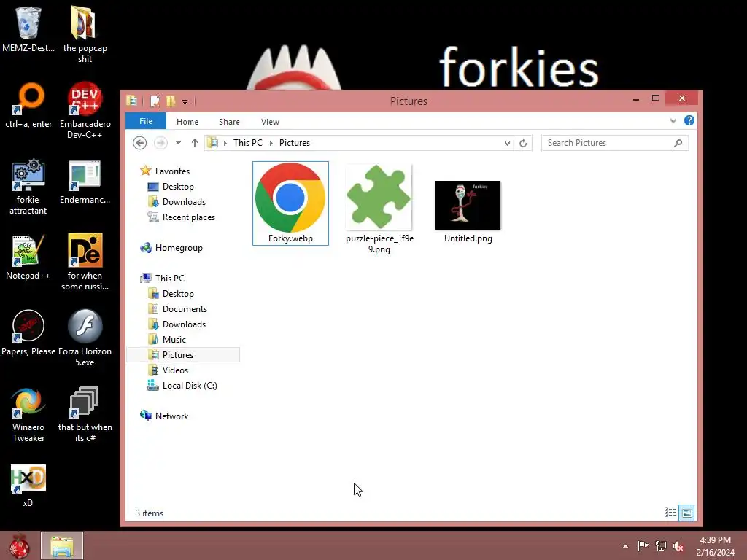Screen dimensions: 747x560
Task: Open the File menu tab
Action: (x=146, y=121)
